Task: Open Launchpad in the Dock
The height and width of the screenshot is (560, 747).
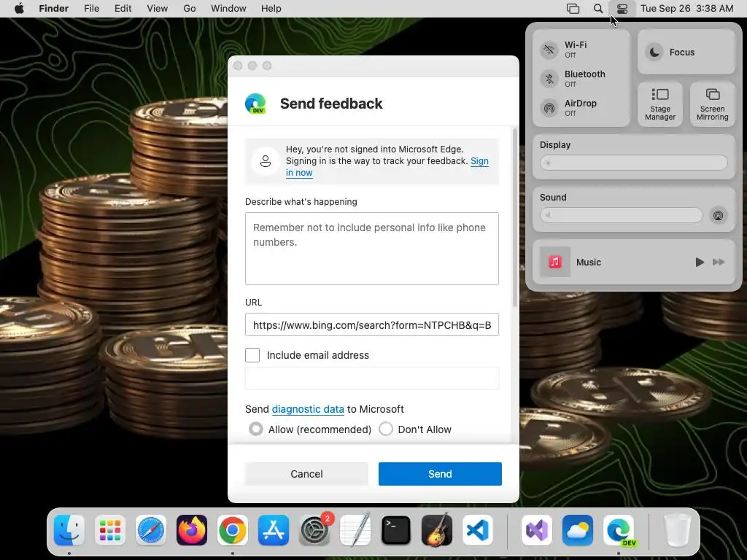Action: [110, 530]
